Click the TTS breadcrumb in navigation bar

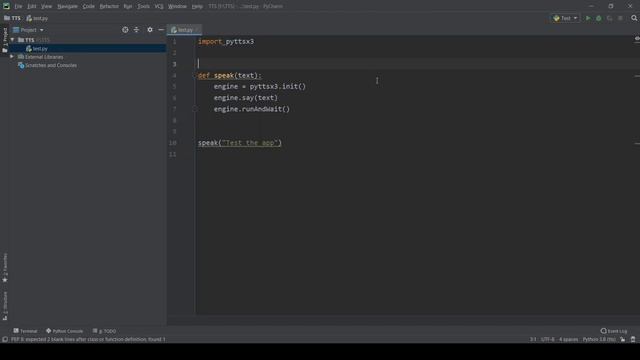pos(12,18)
